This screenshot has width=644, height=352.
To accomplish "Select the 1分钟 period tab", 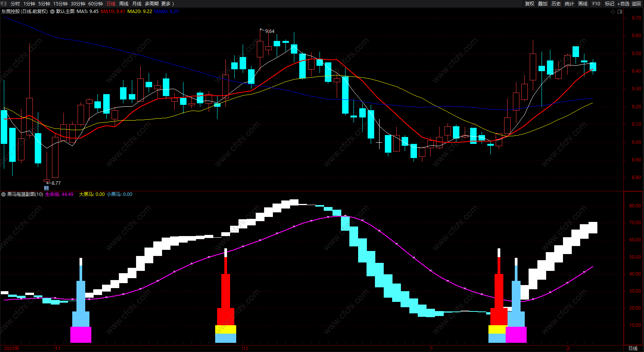I will 29,3.
